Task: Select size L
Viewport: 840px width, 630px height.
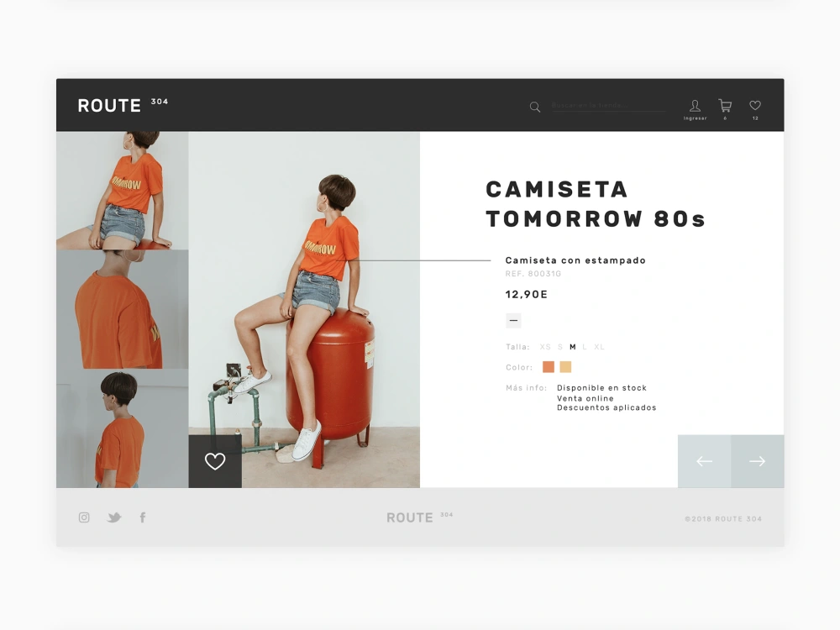Action: point(585,347)
